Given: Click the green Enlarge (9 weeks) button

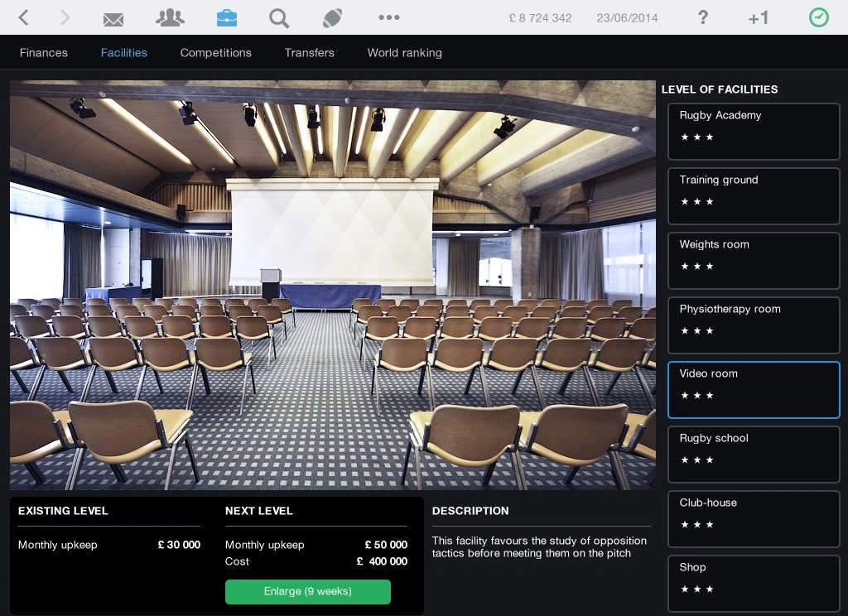Looking at the screenshot, I should point(307,591).
